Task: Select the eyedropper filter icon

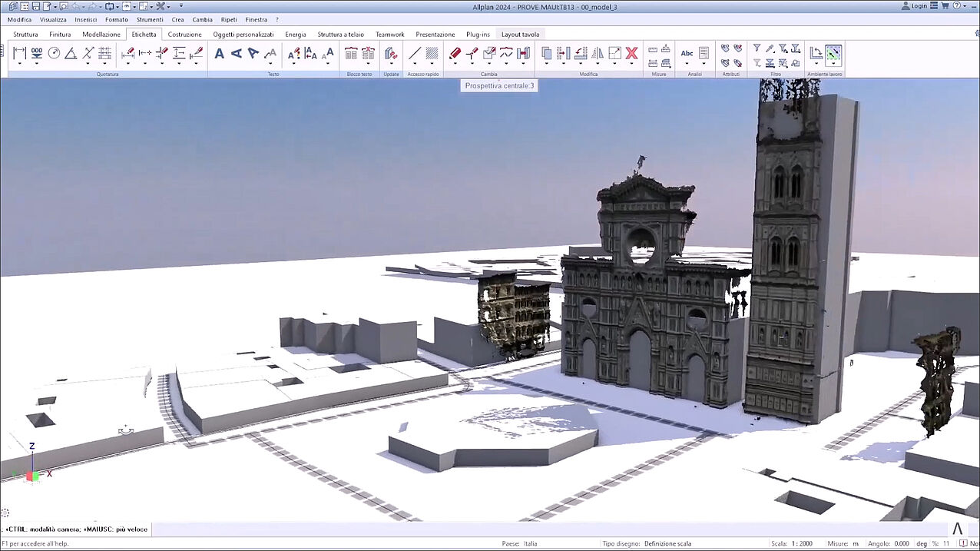Action: [770, 48]
